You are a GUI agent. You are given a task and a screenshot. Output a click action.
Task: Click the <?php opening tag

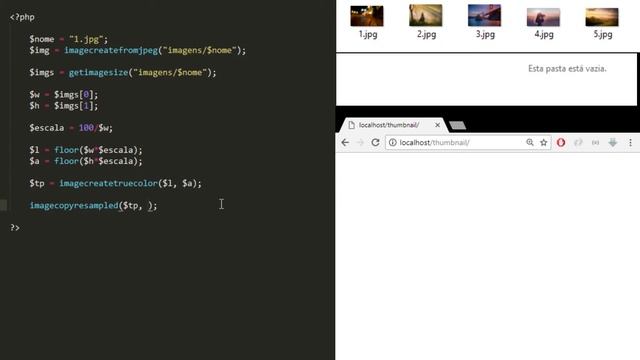tap(22, 17)
